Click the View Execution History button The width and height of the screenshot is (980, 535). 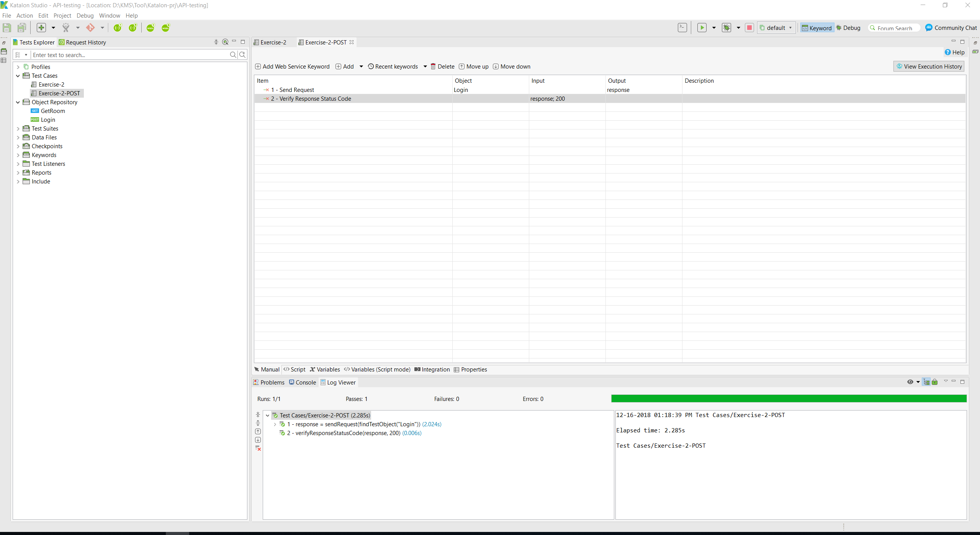tap(929, 66)
